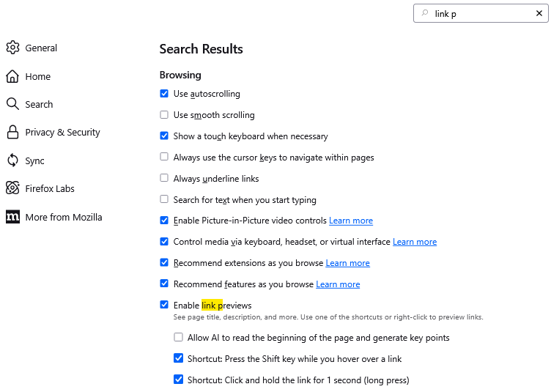
Task: Allow AI to generate key points
Action: coord(178,338)
